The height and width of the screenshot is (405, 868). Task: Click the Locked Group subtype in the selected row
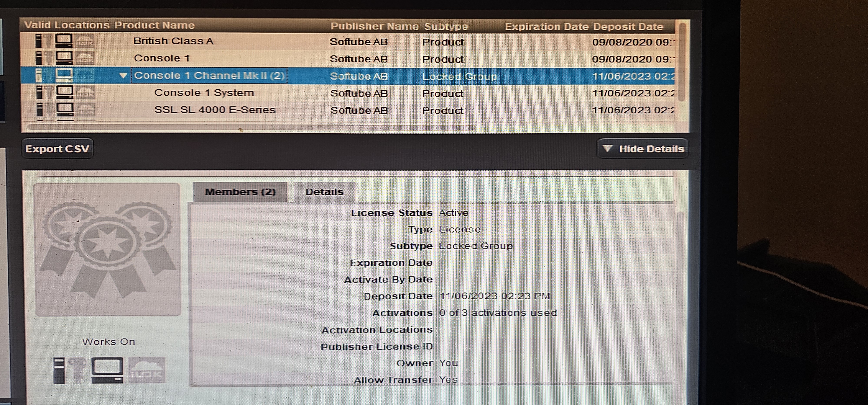[x=459, y=76]
